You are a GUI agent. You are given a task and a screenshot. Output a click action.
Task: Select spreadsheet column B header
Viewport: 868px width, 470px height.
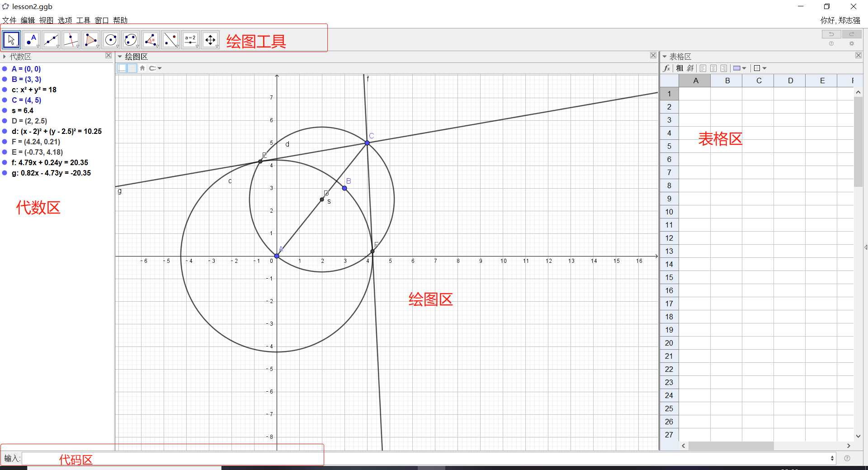pyautogui.click(x=727, y=81)
